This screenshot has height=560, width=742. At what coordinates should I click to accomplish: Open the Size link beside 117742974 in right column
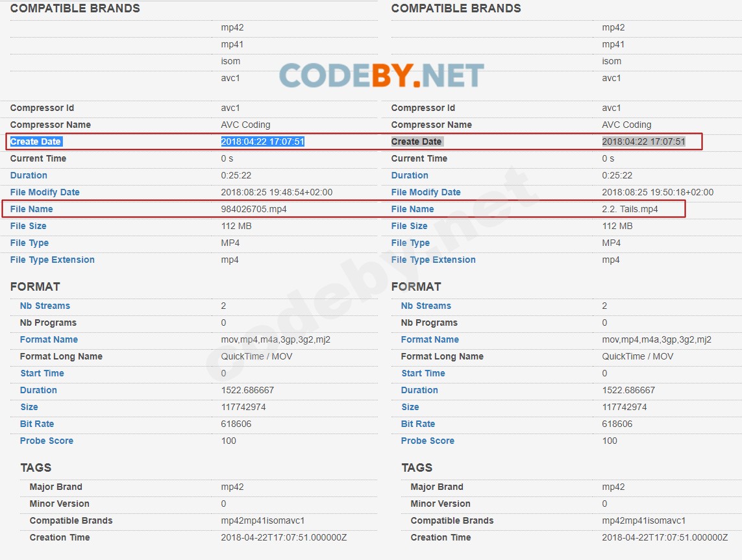(x=410, y=408)
